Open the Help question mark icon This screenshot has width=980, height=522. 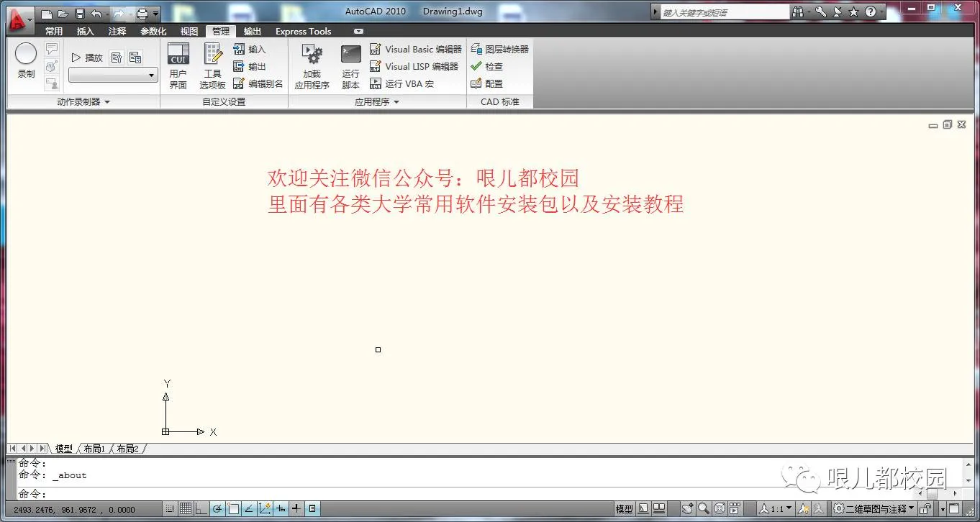[871, 12]
